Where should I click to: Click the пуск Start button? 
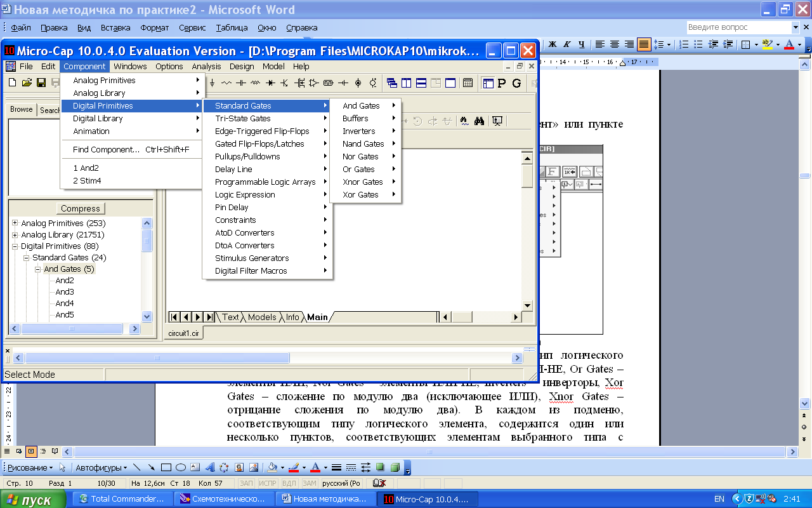pyautogui.click(x=33, y=499)
